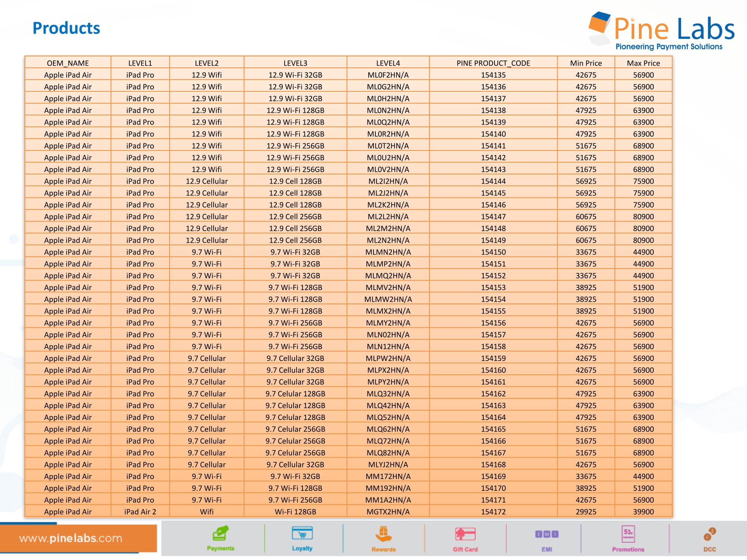Screen dimensions: 747x560
Task: Click the Max Price column header
Action: 643,63
